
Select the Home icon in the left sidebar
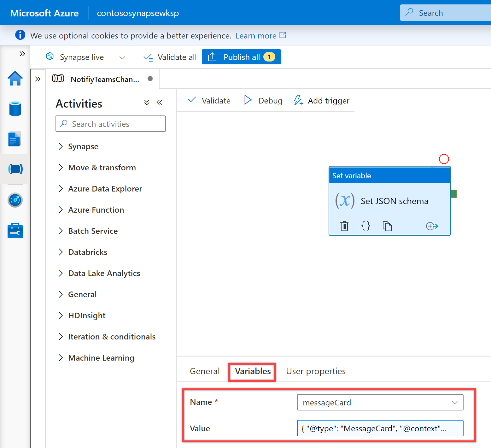pyautogui.click(x=15, y=79)
